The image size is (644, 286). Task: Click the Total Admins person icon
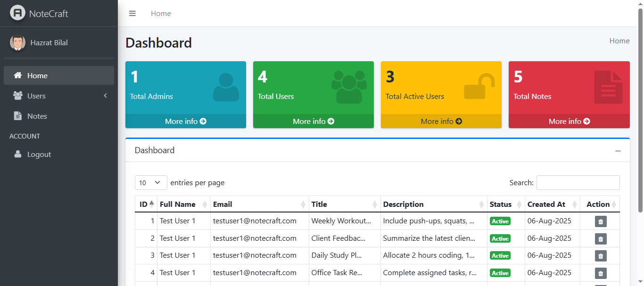(x=226, y=87)
